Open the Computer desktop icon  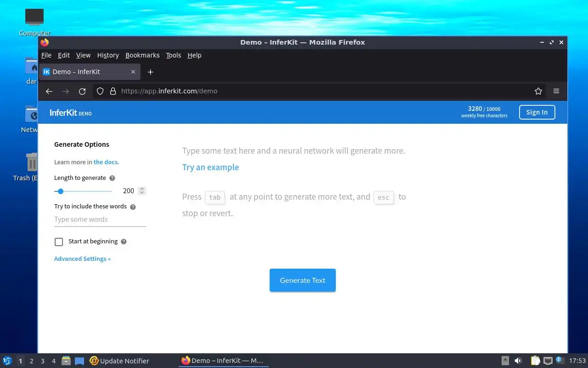pyautogui.click(x=34, y=22)
